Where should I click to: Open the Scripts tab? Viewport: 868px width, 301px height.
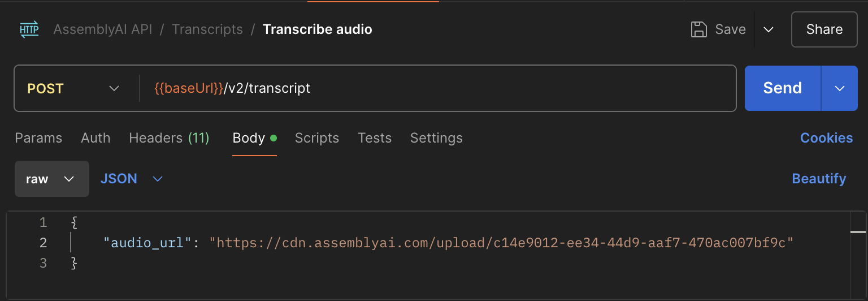pyautogui.click(x=316, y=138)
